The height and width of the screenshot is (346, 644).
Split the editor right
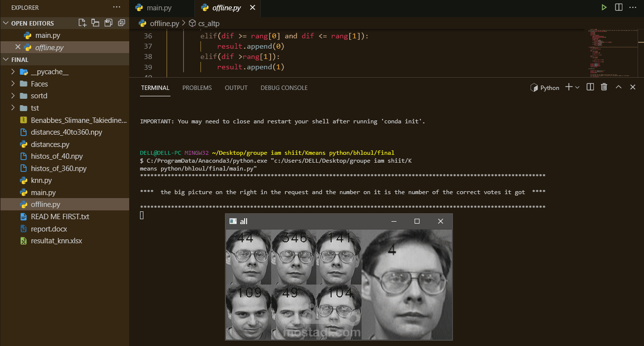(x=618, y=7)
